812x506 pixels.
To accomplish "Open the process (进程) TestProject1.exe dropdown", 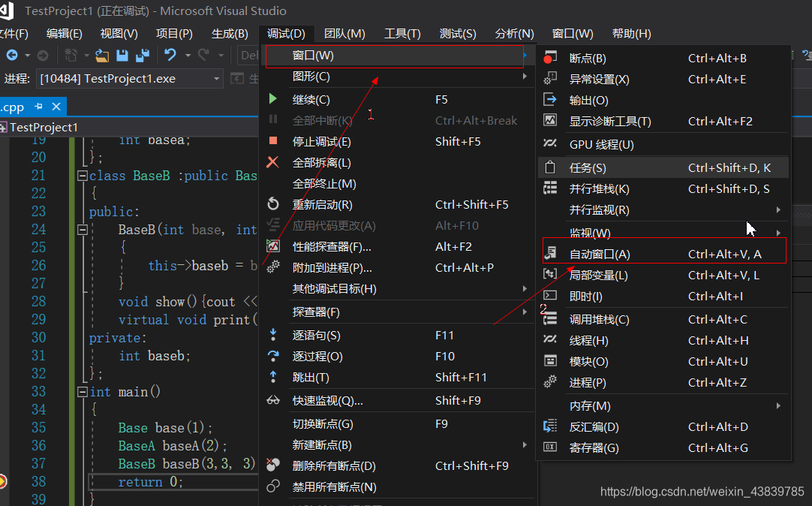I will point(216,79).
